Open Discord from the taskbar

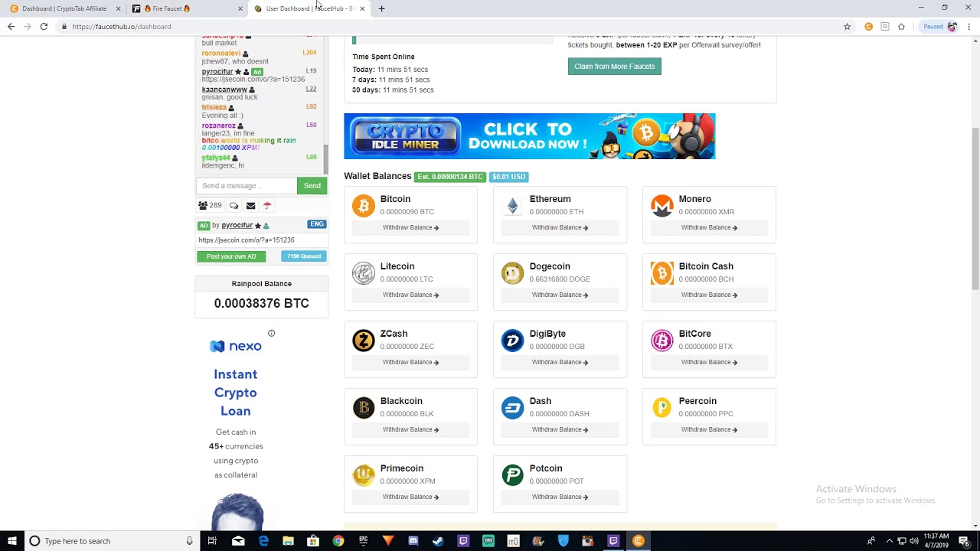pyautogui.click(x=413, y=541)
